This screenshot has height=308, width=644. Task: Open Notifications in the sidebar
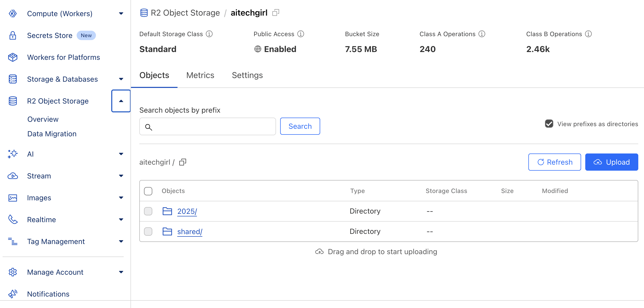48,294
